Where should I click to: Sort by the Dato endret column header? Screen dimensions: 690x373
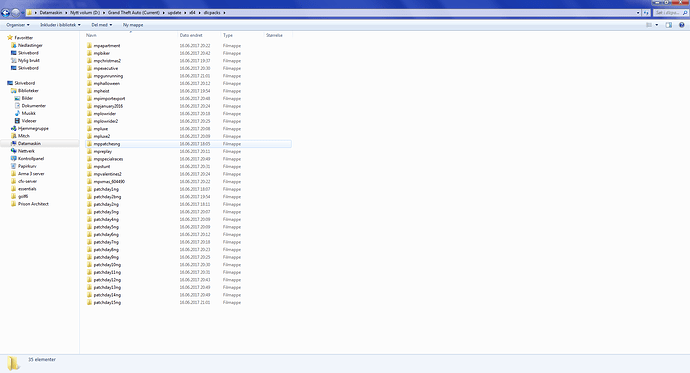coord(191,35)
